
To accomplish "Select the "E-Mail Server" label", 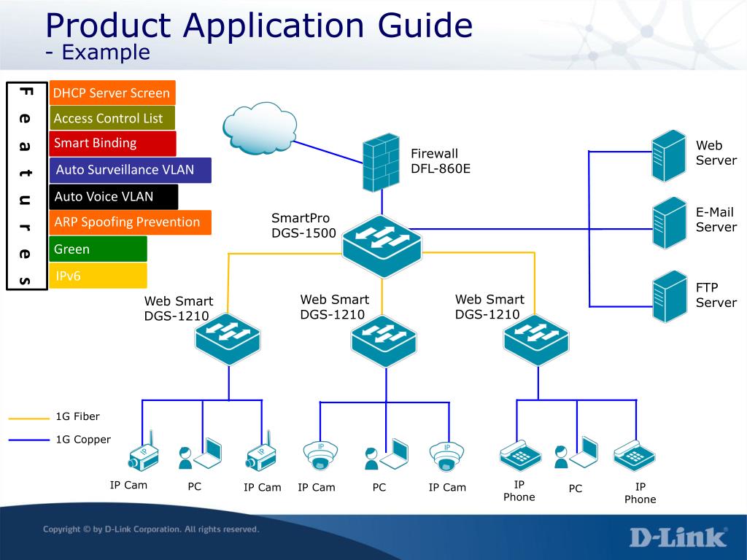I will [716, 219].
